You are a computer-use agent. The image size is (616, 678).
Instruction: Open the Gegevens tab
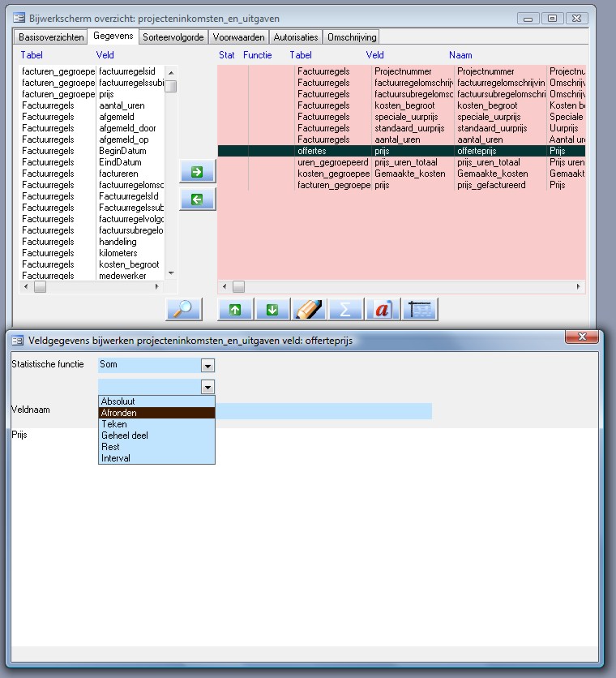click(113, 36)
